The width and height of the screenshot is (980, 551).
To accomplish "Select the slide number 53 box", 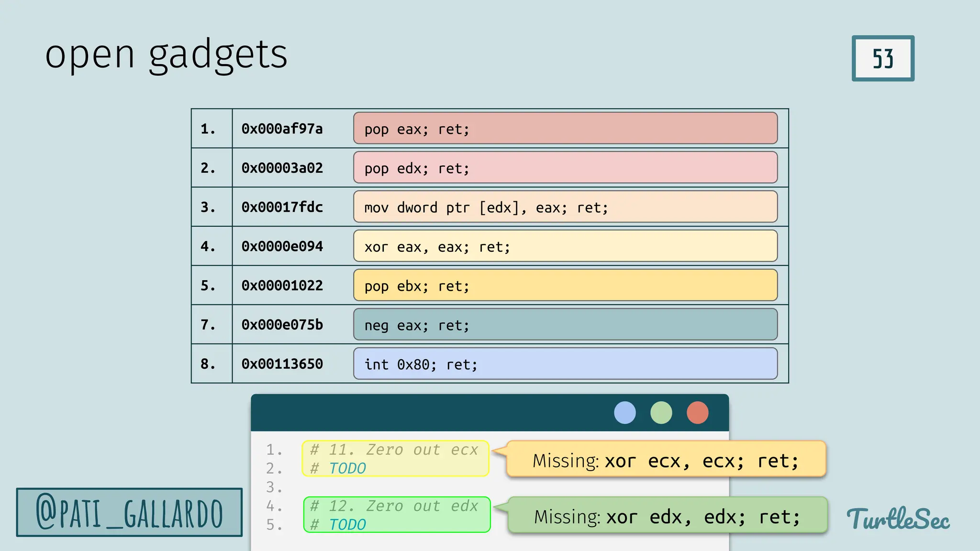I will point(883,58).
